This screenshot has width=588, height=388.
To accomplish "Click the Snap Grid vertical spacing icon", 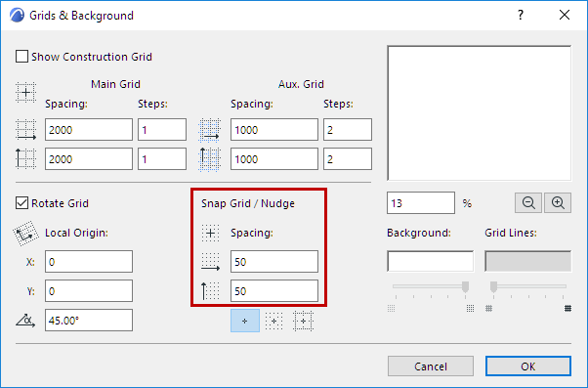I will [210, 291].
